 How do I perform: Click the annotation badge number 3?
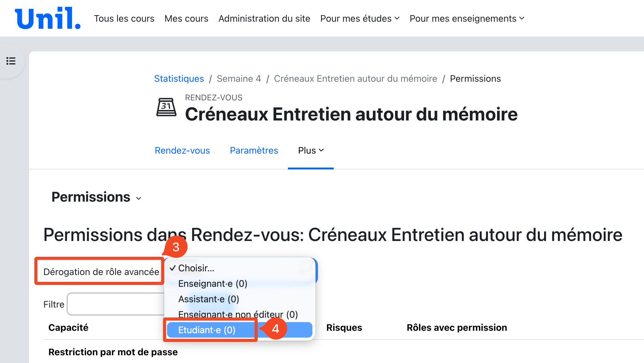176,247
